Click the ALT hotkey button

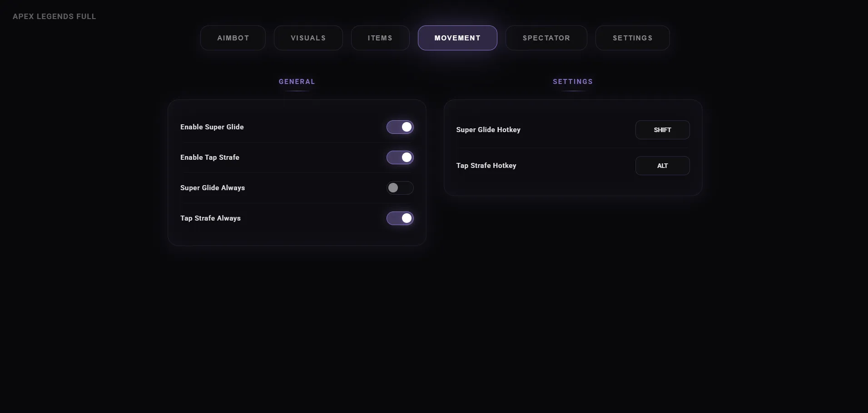tap(663, 166)
